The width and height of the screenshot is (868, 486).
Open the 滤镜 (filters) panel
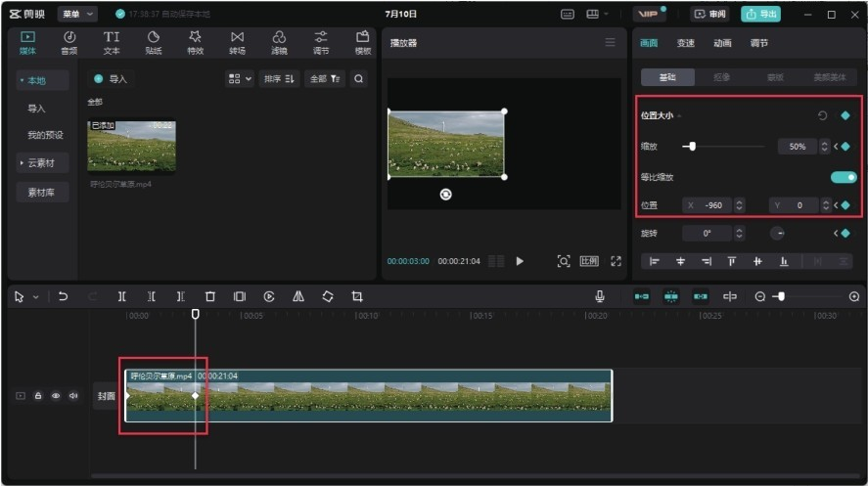[x=279, y=42]
